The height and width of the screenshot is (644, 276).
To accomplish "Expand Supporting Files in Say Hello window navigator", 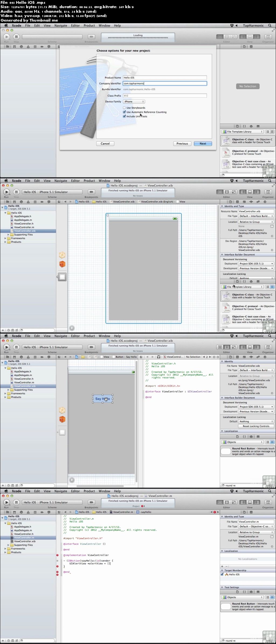I will (x=8, y=390).
